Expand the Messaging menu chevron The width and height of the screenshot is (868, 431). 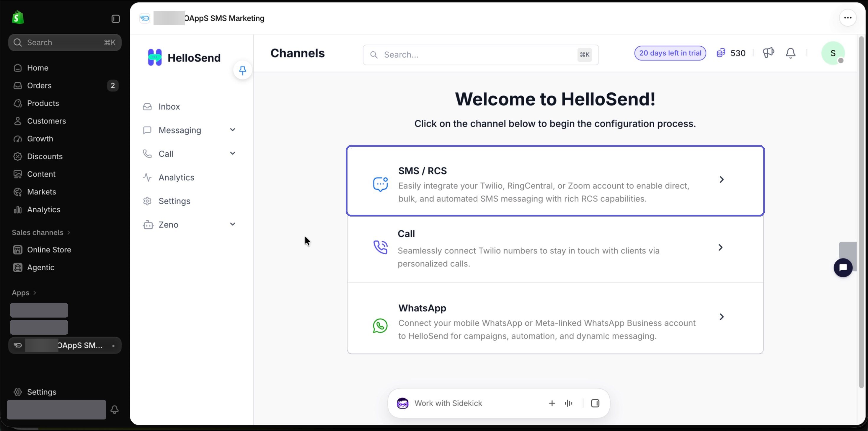click(233, 130)
